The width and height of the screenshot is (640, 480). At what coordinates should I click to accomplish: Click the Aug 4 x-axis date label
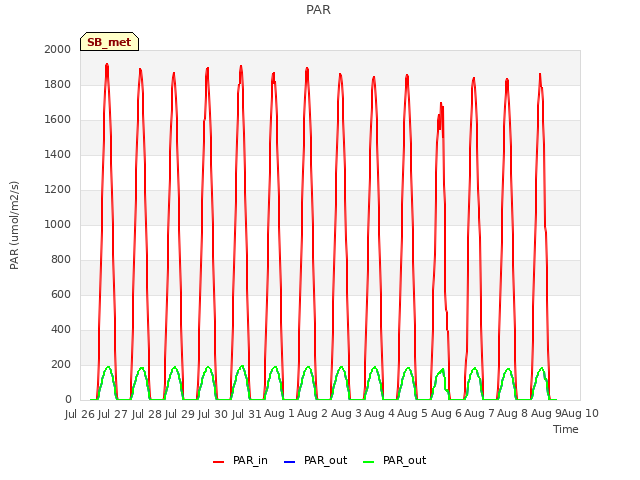(x=379, y=414)
